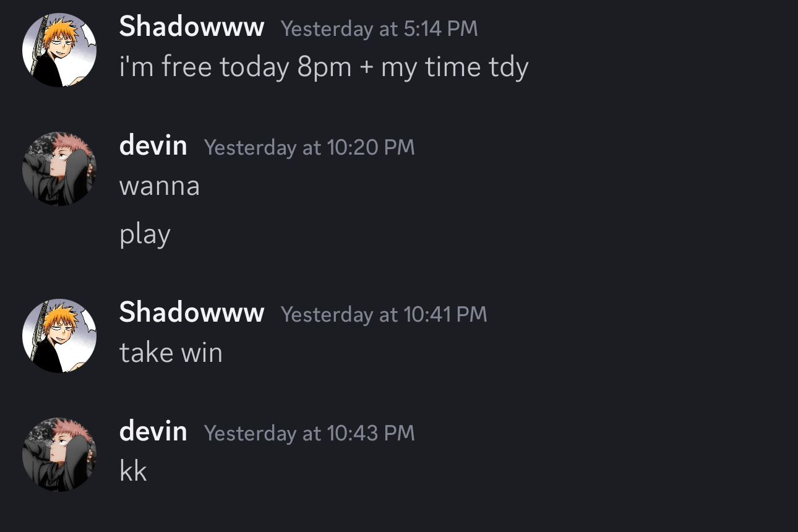The image size is (798, 532).
Task: Click devin's avatar next to the 10:20 PM message
Action: pyautogui.click(x=59, y=168)
